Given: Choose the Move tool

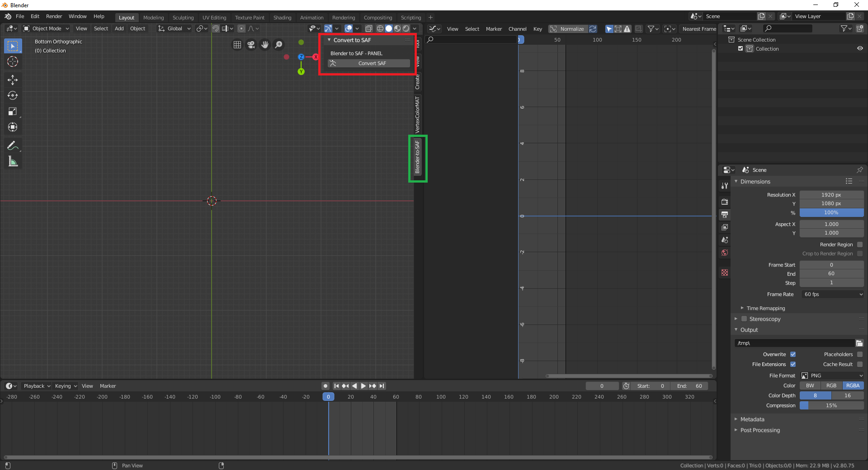Looking at the screenshot, I should pos(13,80).
